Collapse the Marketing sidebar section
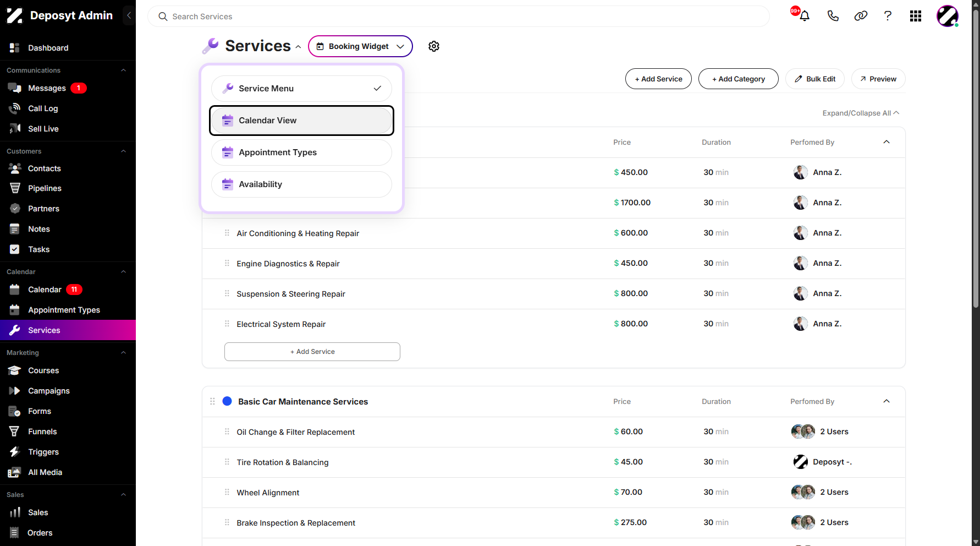Image resolution: width=980 pixels, height=546 pixels. 123,353
